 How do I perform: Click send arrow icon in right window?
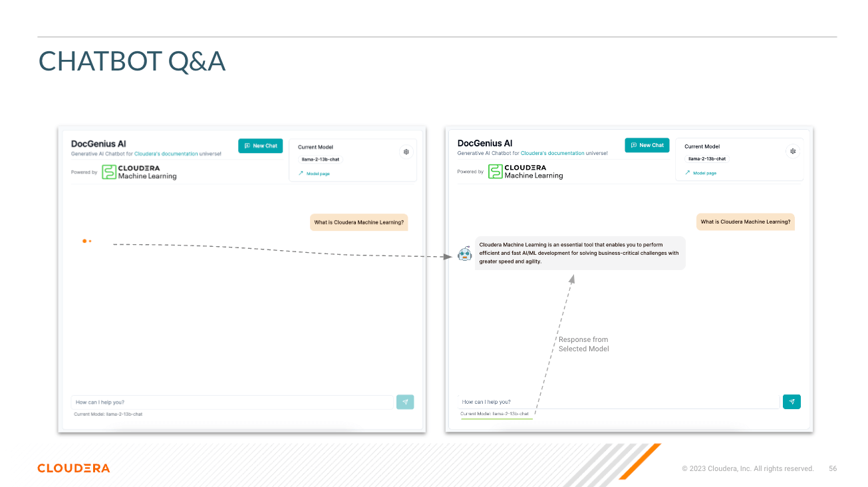coord(792,401)
